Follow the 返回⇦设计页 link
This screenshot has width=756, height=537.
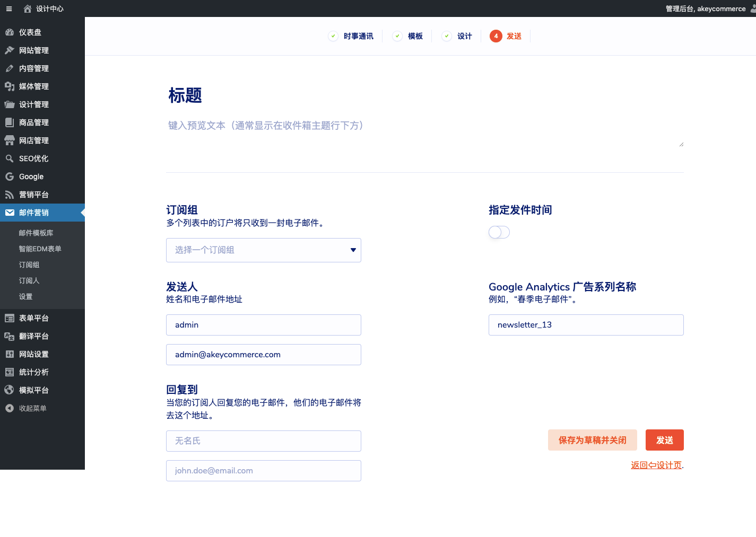pyautogui.click(x=656, y=465)
